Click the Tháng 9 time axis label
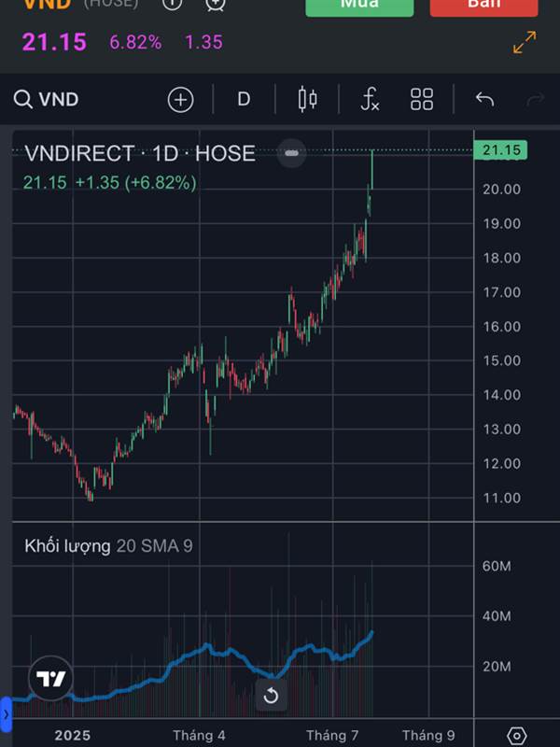Image resolution: width=560 pixels, height=747 pixels. tap(428, 736)
